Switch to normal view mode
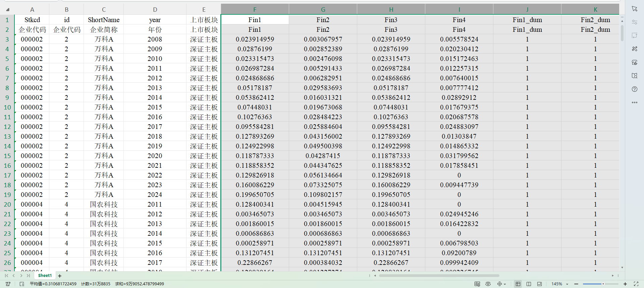 pos(518,284)
